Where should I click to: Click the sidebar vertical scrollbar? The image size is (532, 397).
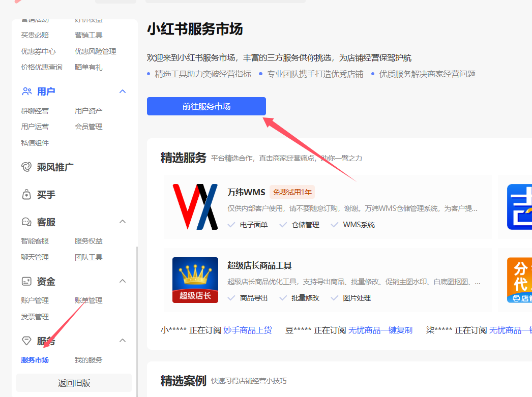point(137,321)
